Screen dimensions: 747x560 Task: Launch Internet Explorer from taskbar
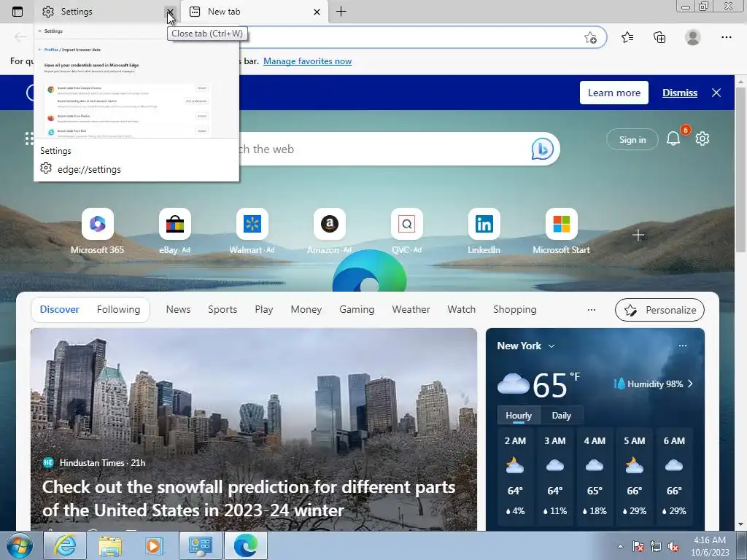(x=65, y=545)
